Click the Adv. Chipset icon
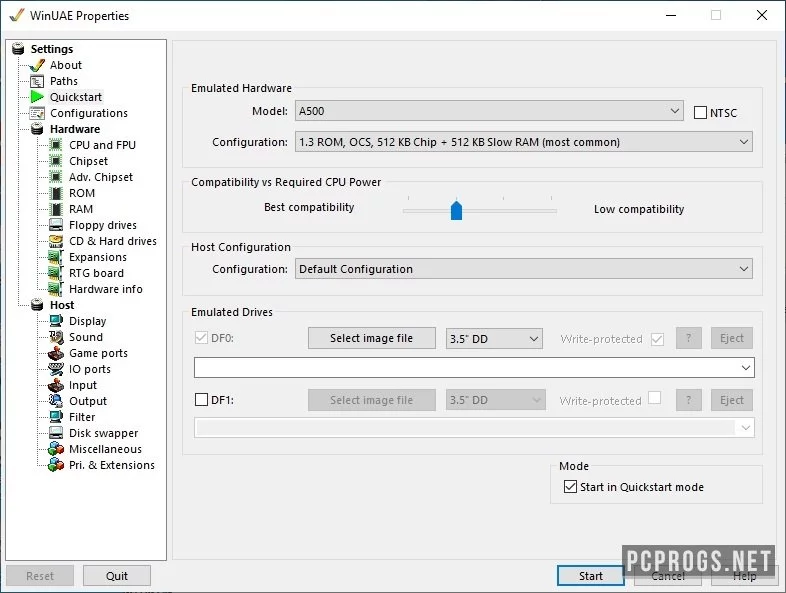 point(56,177)
